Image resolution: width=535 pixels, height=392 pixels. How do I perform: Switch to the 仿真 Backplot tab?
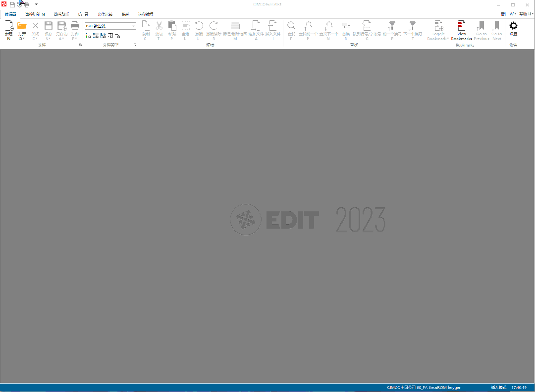click(83, 14)
